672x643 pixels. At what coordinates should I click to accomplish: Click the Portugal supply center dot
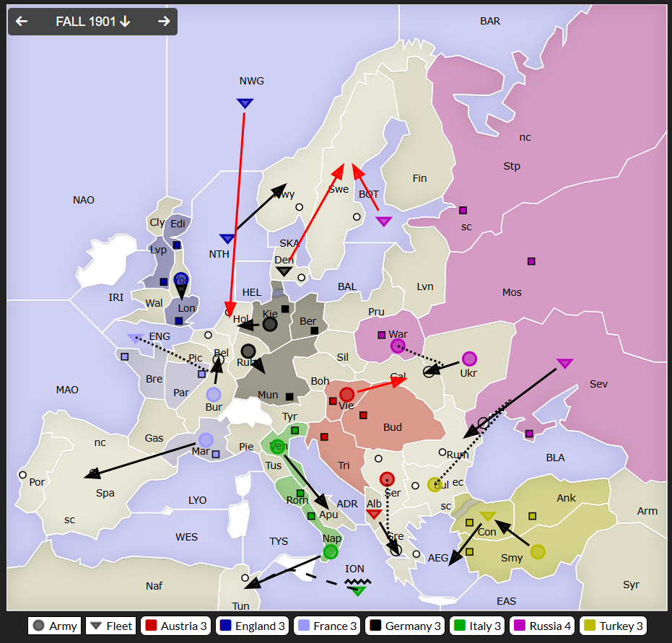click(x=22, y=475)
